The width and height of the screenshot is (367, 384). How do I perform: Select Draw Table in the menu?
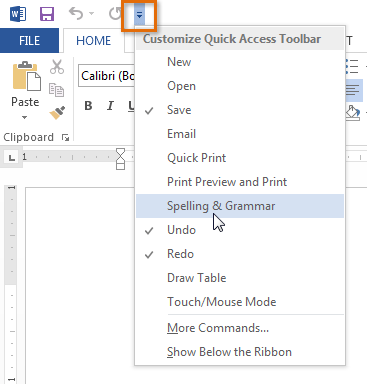[x=240, y=278]
